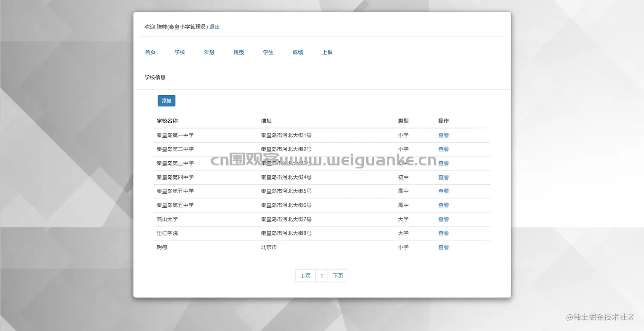Click type 初中 in 秦皇岛第四中学 row
The height and width of the screenshot is (331, 644).
pyautogui.click(x=403, y=177)
